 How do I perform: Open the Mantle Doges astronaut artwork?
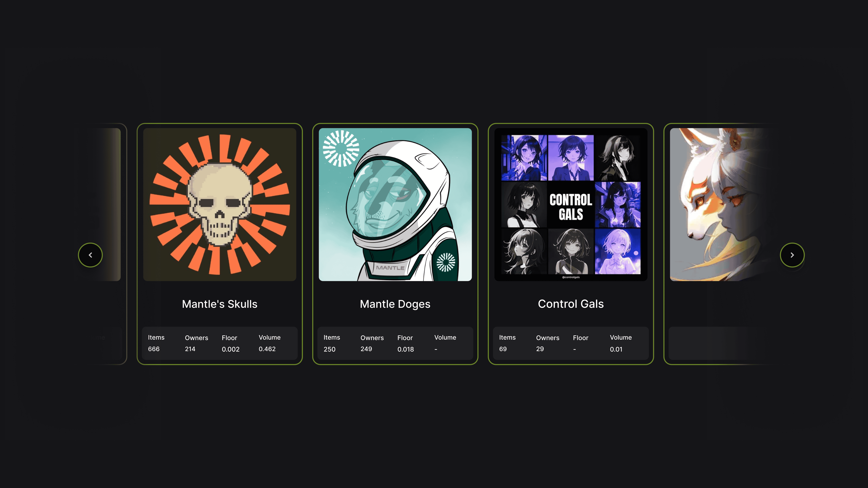tap(395, 204)
